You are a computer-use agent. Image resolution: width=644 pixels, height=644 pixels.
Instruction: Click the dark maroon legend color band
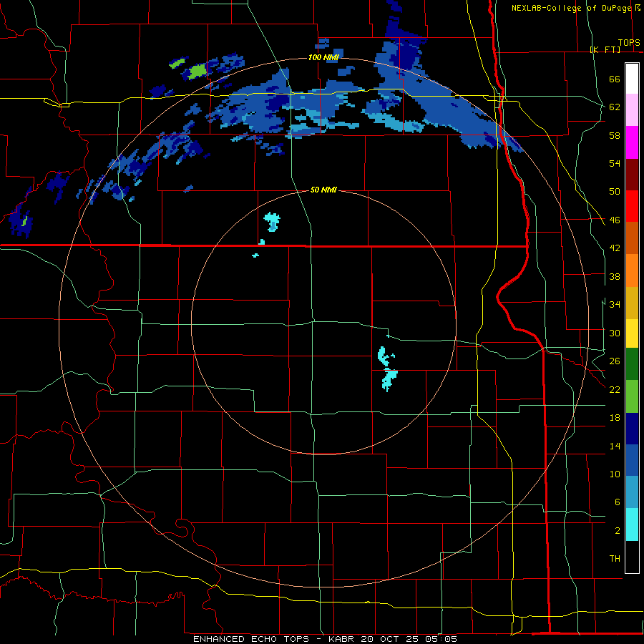point(632,175)
